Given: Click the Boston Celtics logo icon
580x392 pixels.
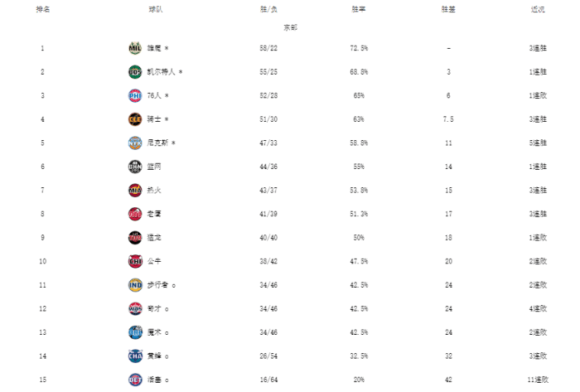Looking at the screenshot, I should 135,72.
